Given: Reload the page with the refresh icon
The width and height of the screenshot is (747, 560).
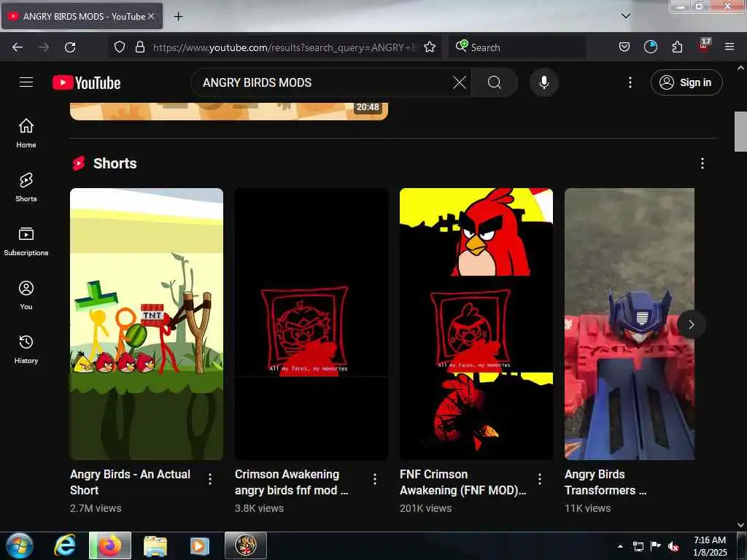Looking at the screenshot, I should 70,47.
